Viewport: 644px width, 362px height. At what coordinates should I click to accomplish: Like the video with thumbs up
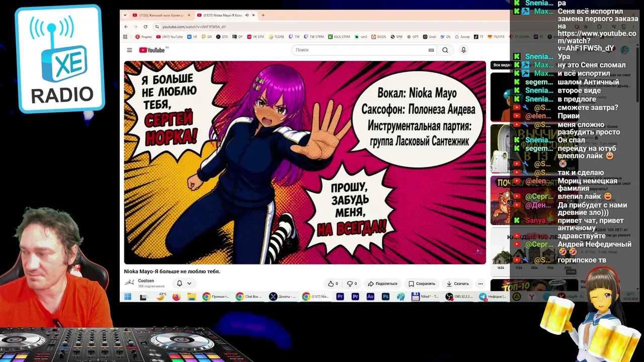(333, 284)
